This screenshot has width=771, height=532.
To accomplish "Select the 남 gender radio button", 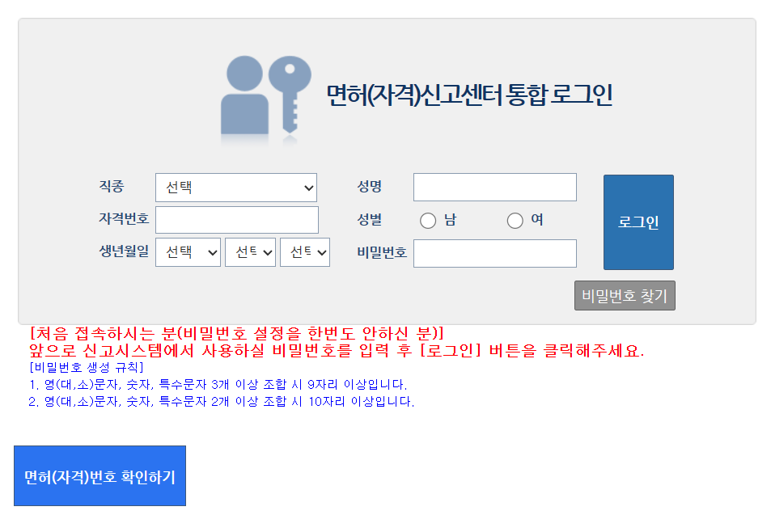I will [x=428, y=220].
